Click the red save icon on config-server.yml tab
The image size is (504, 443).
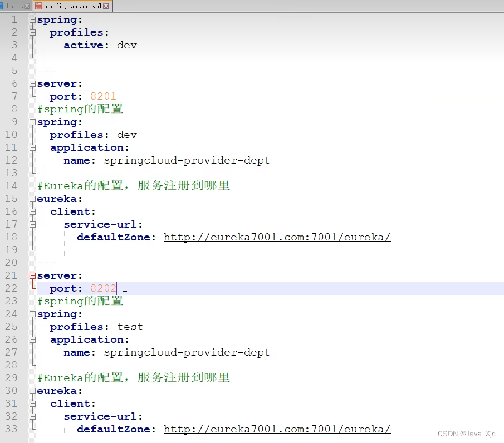[38, 6]
